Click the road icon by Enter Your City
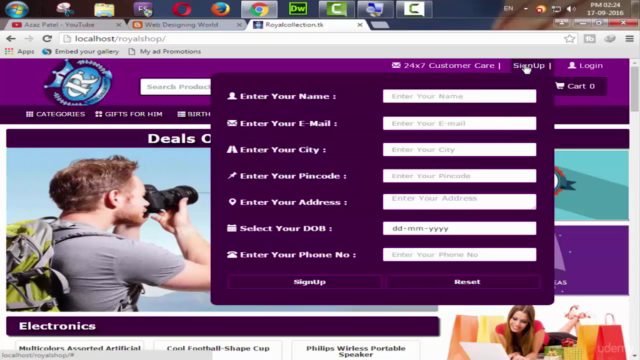The height and width of the screenshot is (360, 640). pyautogui.click(x=232, y=149)
